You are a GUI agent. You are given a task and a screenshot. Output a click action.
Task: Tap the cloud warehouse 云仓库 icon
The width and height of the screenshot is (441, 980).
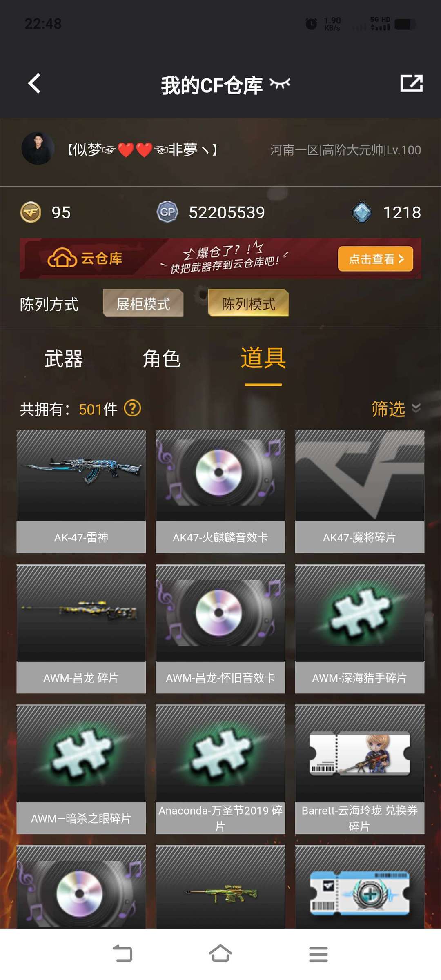(x=62, y=258)
